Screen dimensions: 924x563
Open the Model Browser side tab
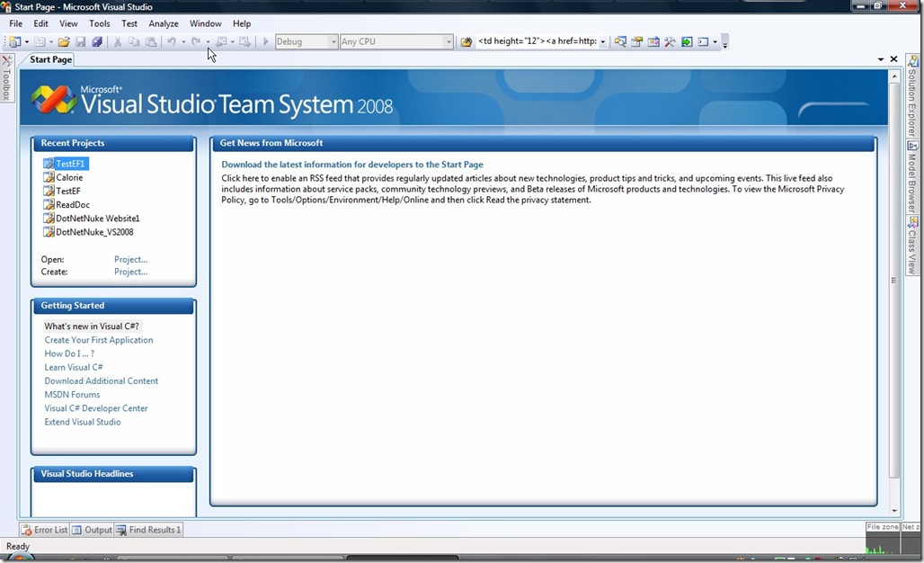[912, 177]
